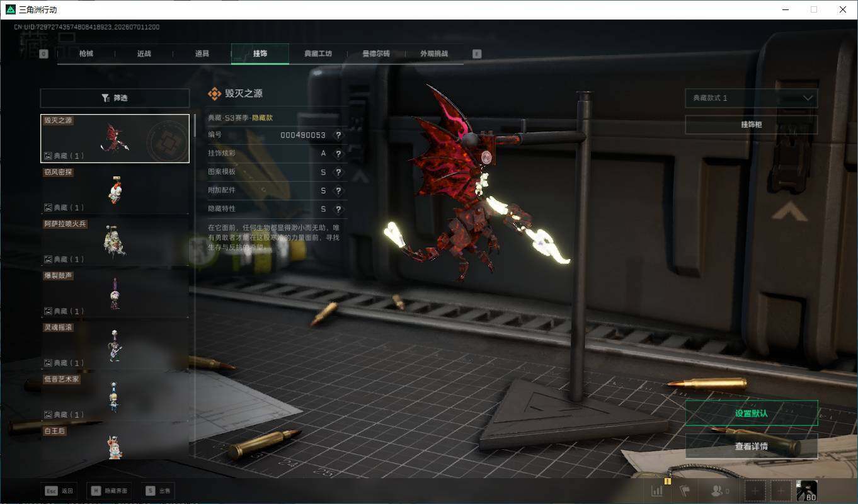The width and height of the screenshot is (858, 504).
Task: Click help icon next to 图案模板
Action: point(338,172)
